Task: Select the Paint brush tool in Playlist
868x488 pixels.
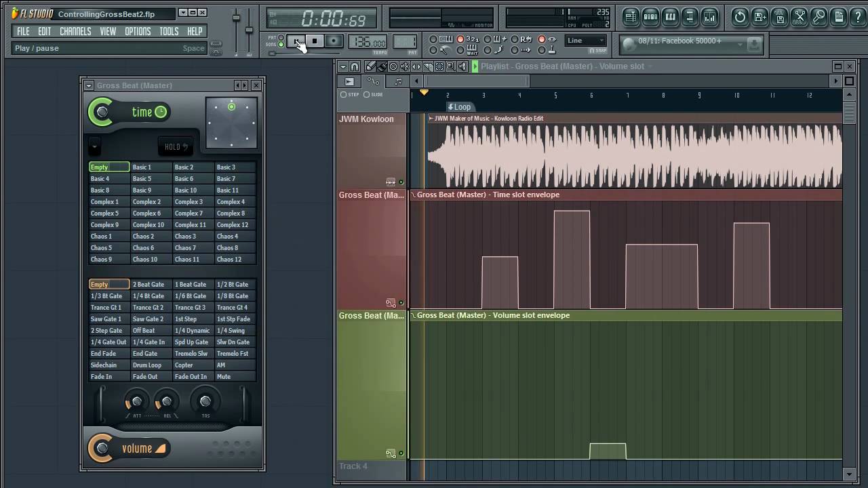Action: tap(382, 66)
